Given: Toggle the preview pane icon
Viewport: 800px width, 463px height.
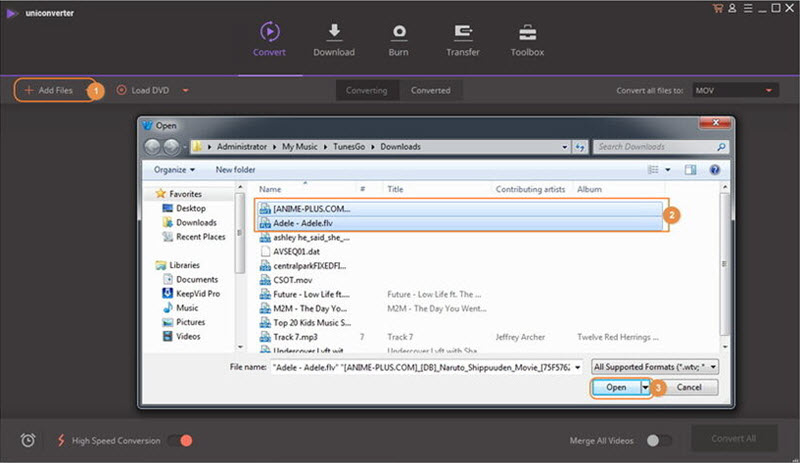Looking at the screenshot, I should [690, 169].
